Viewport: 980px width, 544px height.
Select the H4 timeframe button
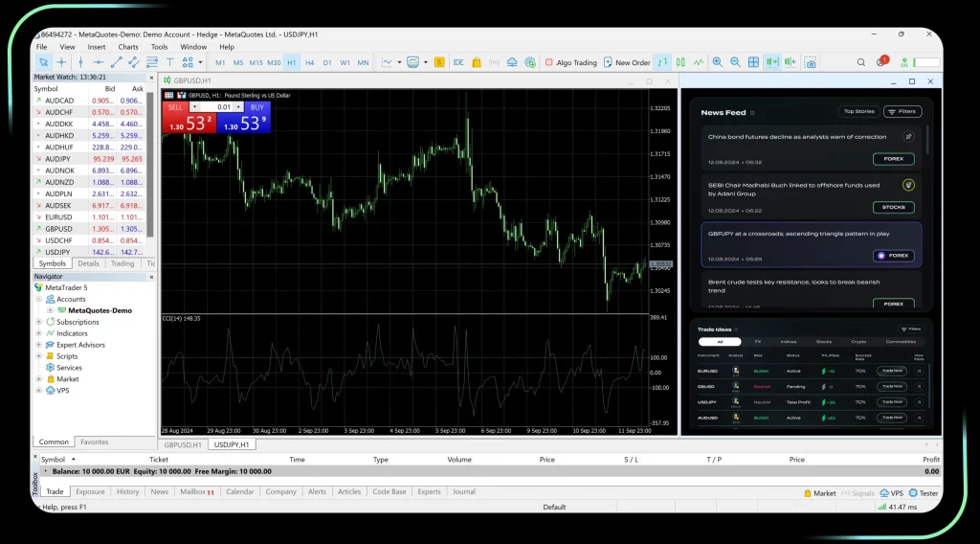309,62
